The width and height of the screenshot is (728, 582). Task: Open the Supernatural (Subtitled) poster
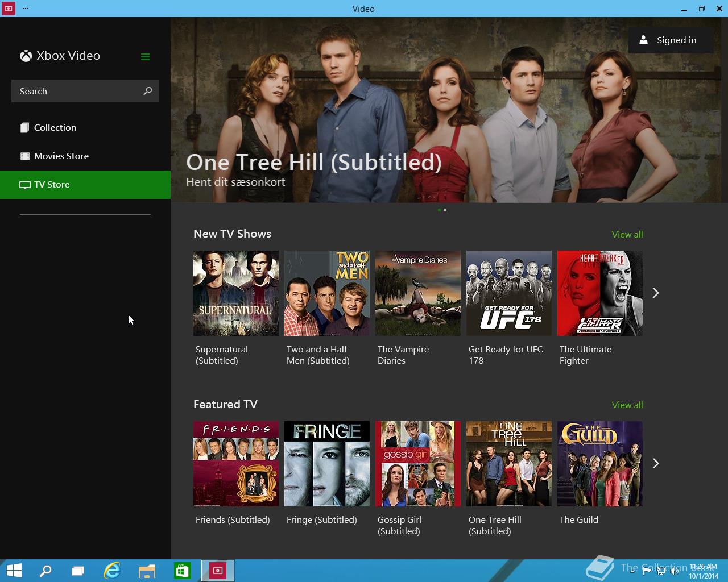(236, 293)
